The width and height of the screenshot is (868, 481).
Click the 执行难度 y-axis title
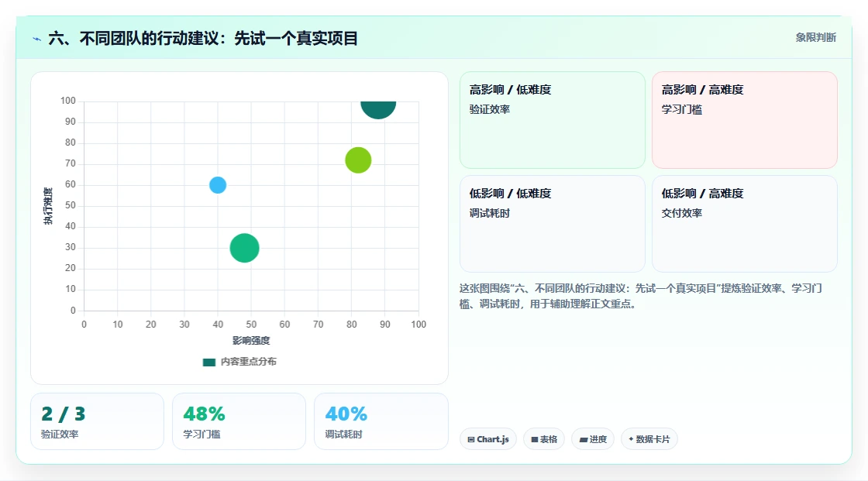click(48, 206)
